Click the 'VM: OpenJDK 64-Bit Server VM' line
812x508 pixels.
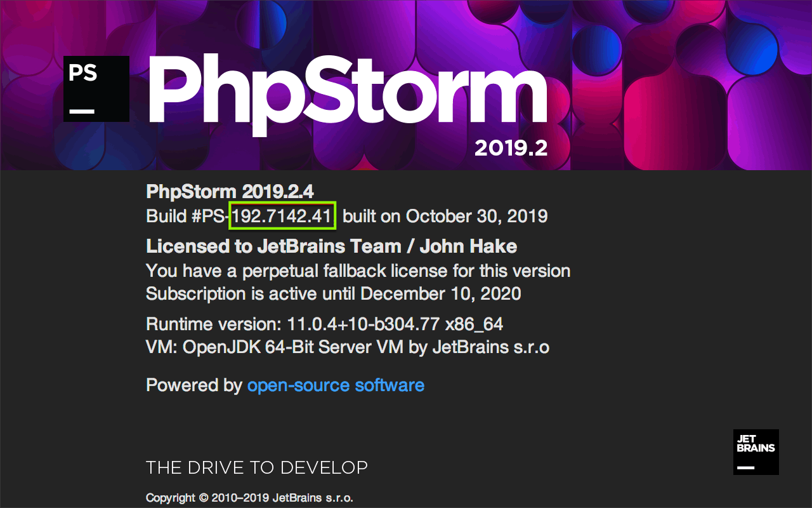(x=348, y=347)
